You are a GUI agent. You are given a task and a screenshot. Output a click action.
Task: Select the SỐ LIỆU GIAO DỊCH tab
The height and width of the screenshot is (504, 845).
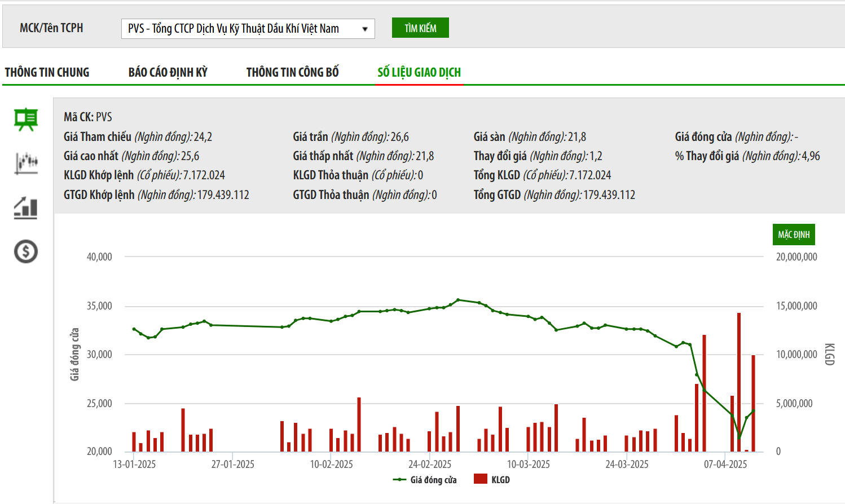pyautogui.click(x=419, y=72)
